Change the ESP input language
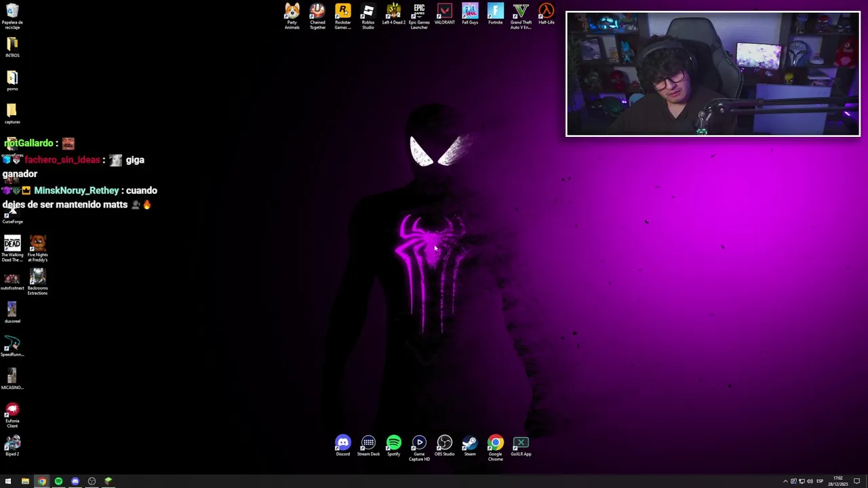868x488 pixels. click(x=820, y=481)
